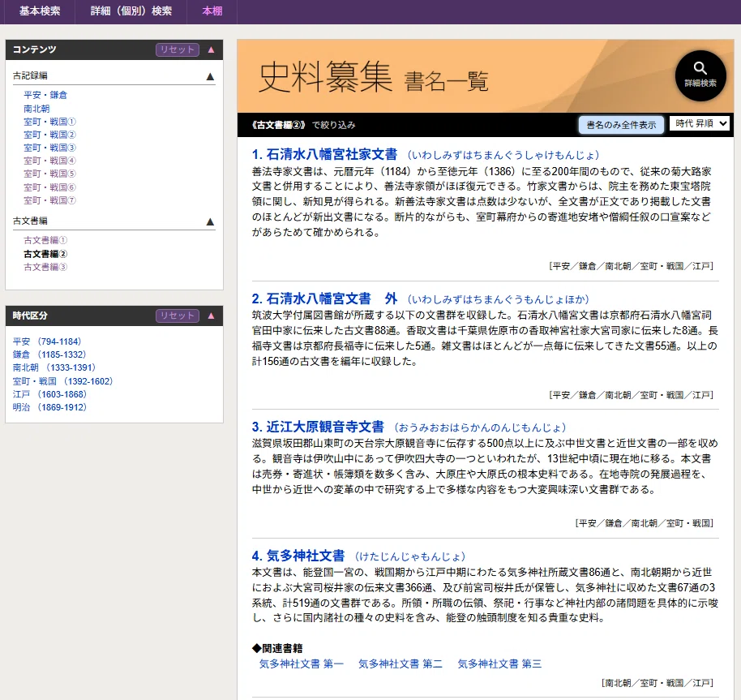
Task: Click era tag line under 近江大原観音寺文書
Action: coord(645,523)
